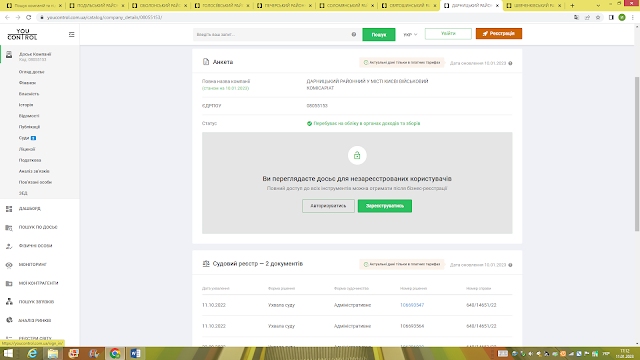640x360 pixels.
Task: Click the Анкета paid-tariff data badge
Action: click(402, 62)
